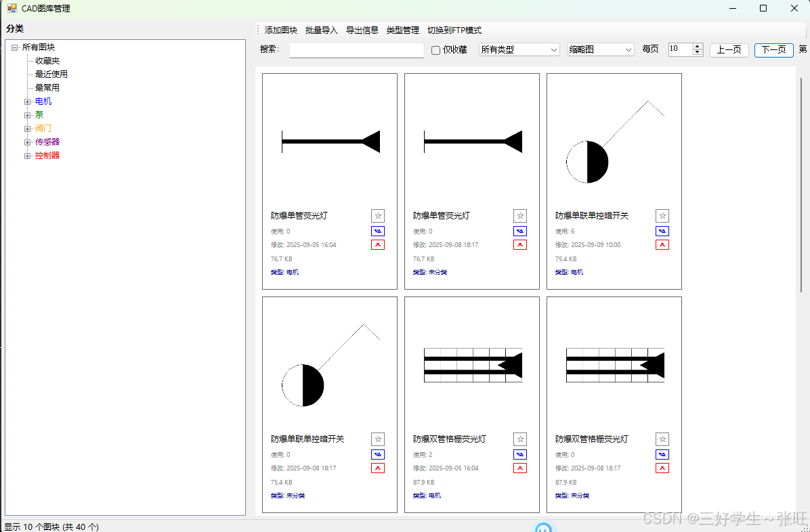
Task: Click blue edit icon on 防爆单管荧光灯 modified 16:04
Action: pyautogui.click(x=378, y=231)
